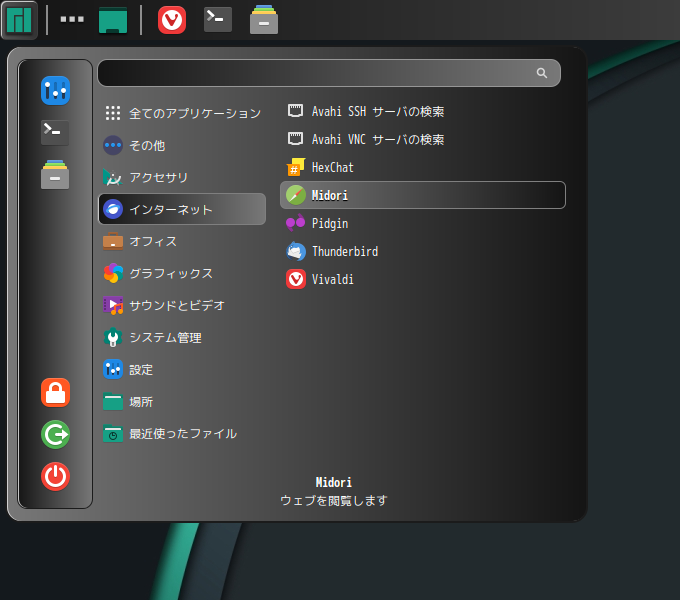The height and width of the screenshot is (600, 680).
Task: Open the Manjaro application menu button
Action: (x=19, y=20)
